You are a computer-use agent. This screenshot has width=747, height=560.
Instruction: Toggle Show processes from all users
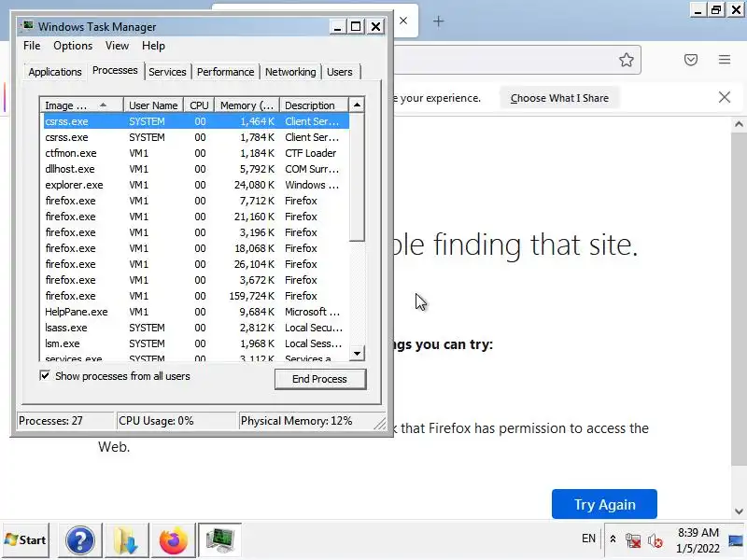(45, 376)
